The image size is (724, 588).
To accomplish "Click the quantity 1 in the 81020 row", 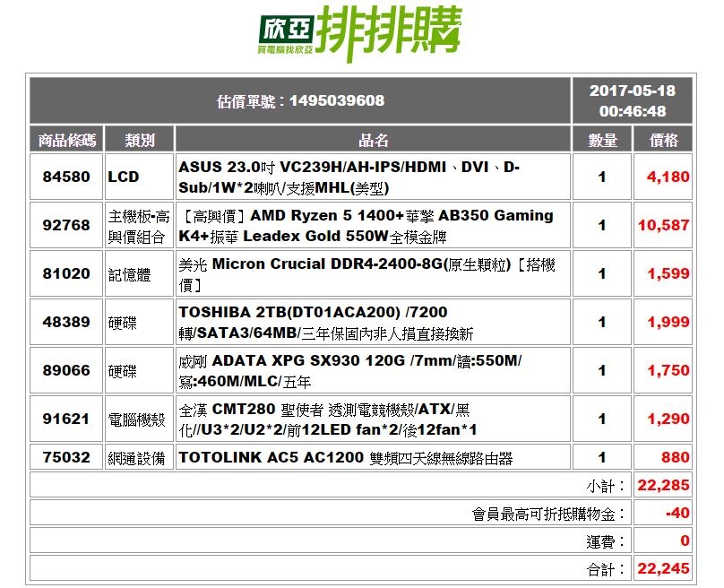I will (601, 274).
